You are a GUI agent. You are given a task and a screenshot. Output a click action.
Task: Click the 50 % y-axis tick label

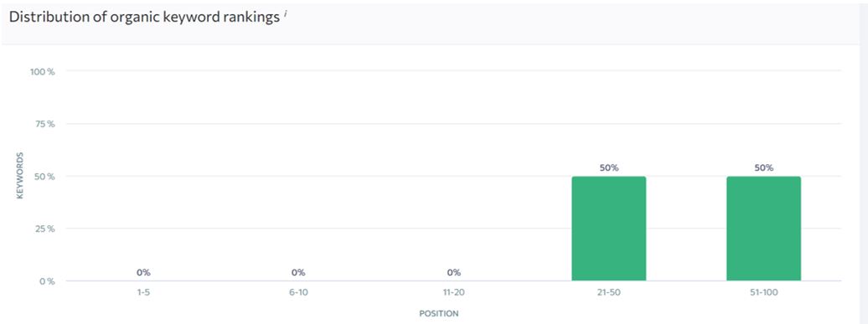pos(44,177)
